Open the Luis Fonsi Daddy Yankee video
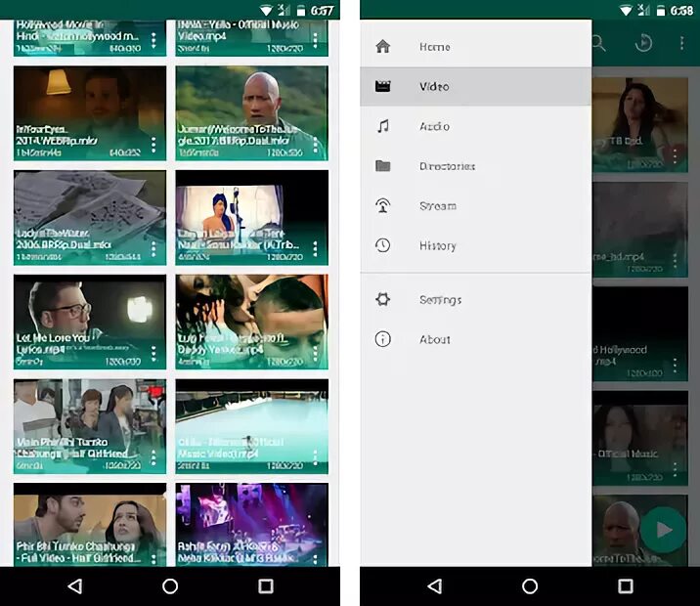 [x=252, y=322]
